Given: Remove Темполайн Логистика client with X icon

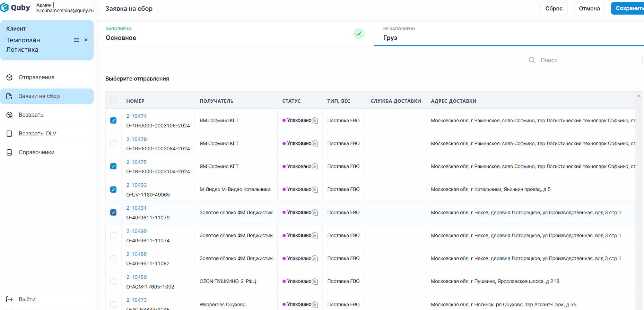Looking at the screenshot, I should click(x=86, y=40).
